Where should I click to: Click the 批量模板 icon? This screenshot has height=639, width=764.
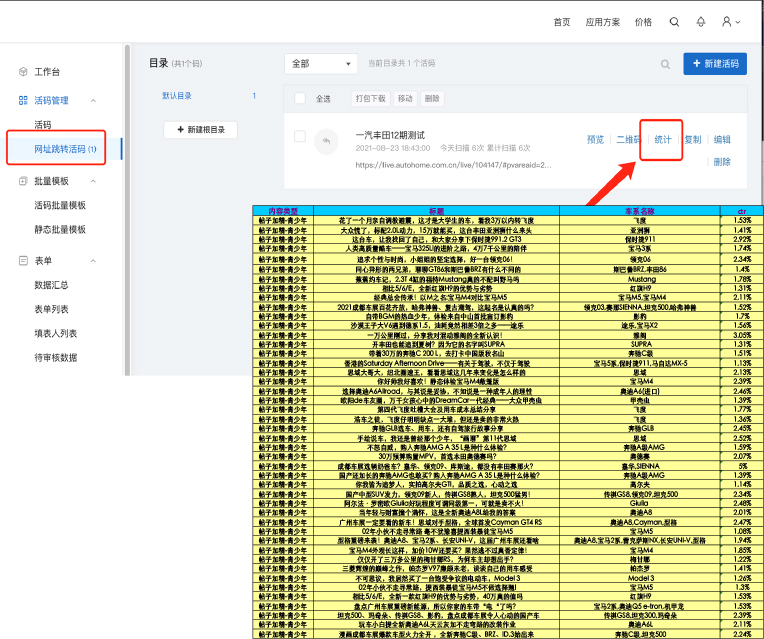pos(23,181)
